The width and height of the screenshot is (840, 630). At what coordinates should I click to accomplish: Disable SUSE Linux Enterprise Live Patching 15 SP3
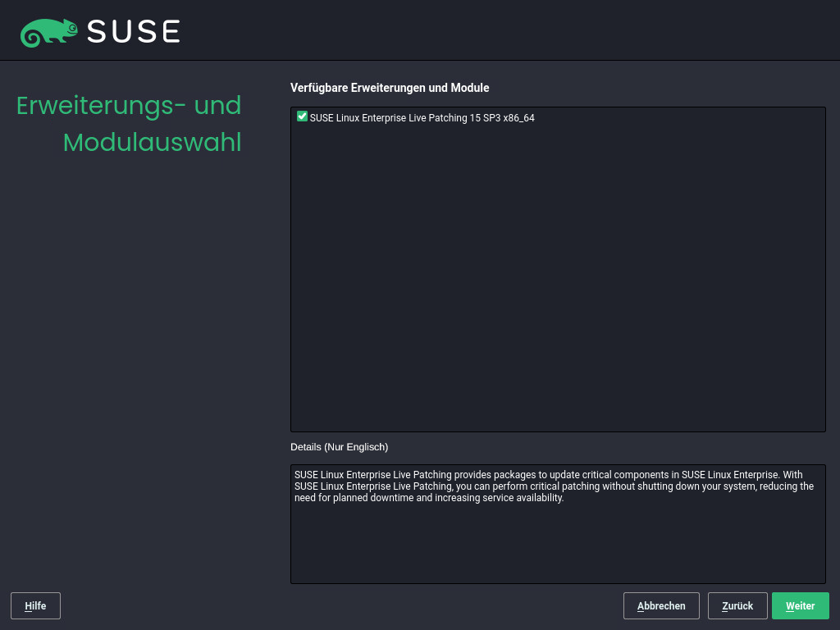[302, 116]
